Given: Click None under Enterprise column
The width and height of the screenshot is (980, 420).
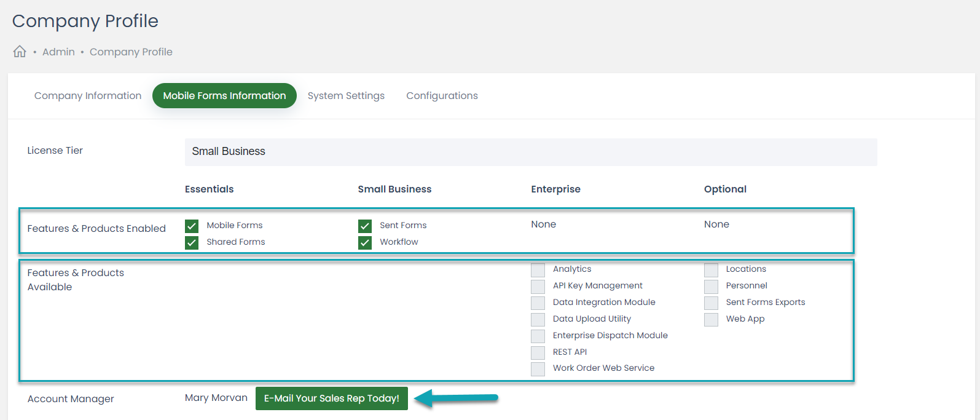Looking at the screenshot, I should pyautogui.click(x=543, y=224).
